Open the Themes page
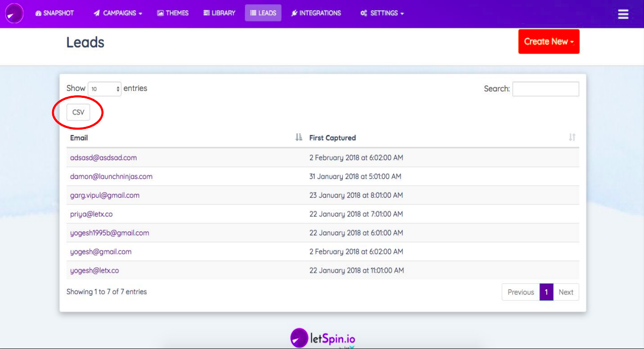The image size is (644, 349). pyautogui.click(x=173, y=13)
